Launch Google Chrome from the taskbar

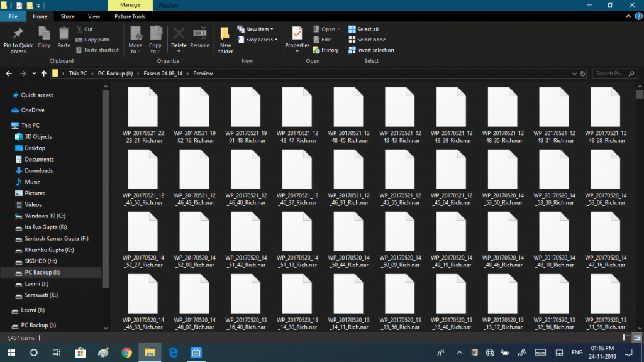126,353
